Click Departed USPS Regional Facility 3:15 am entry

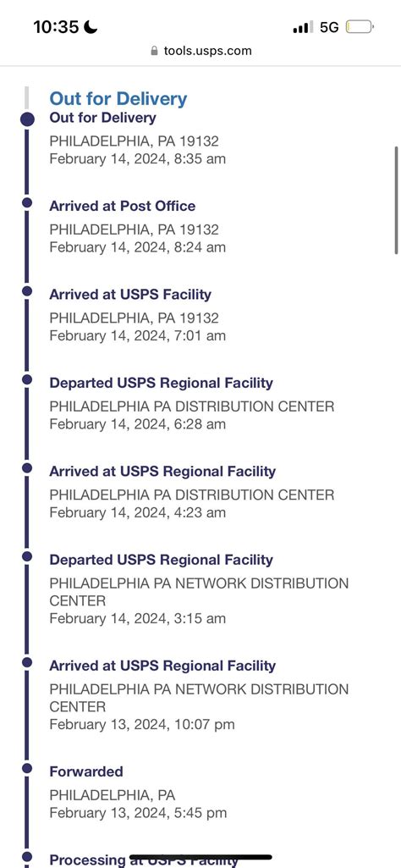click(199, 589)
